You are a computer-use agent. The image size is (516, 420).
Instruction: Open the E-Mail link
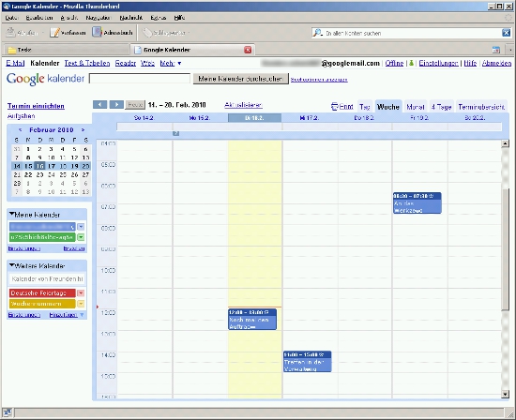(15, 63)
